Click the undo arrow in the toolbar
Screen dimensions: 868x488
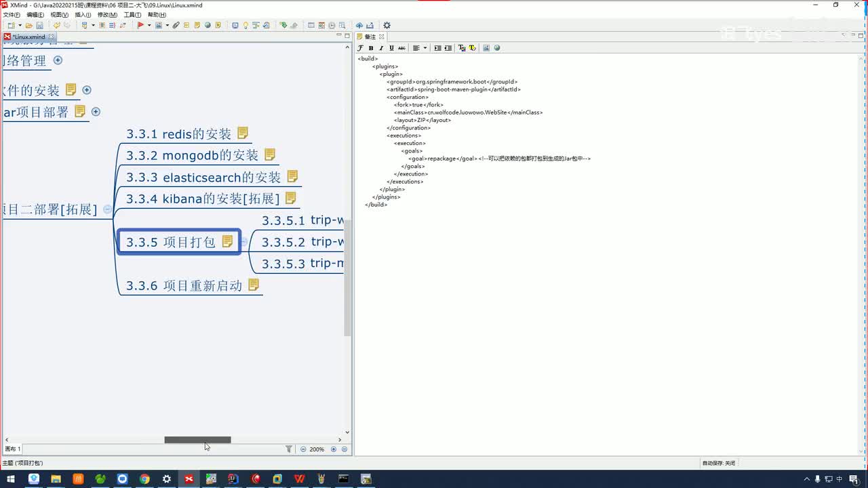tap(57, 26)
